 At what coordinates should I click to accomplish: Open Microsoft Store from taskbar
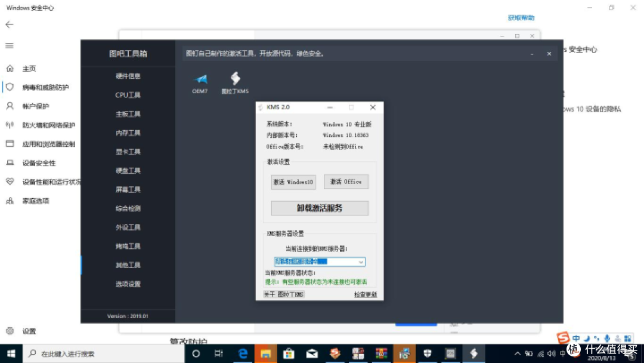[289, 353]
